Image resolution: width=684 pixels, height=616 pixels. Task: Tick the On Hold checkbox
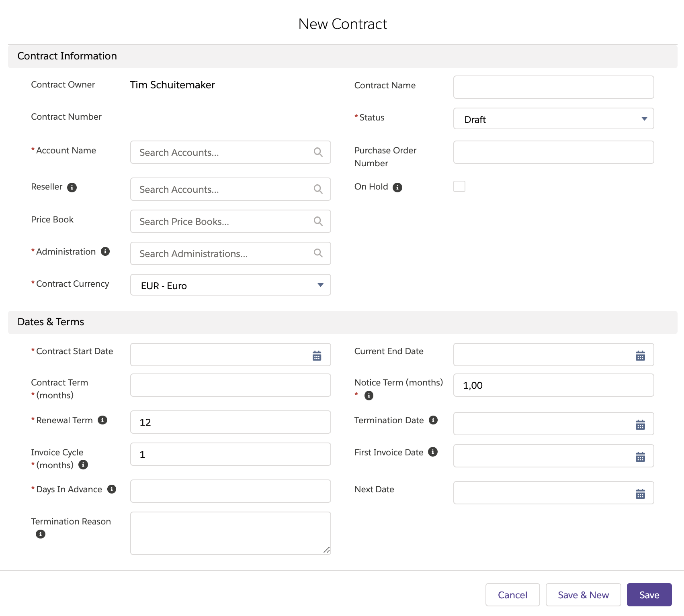coord(459,186)
